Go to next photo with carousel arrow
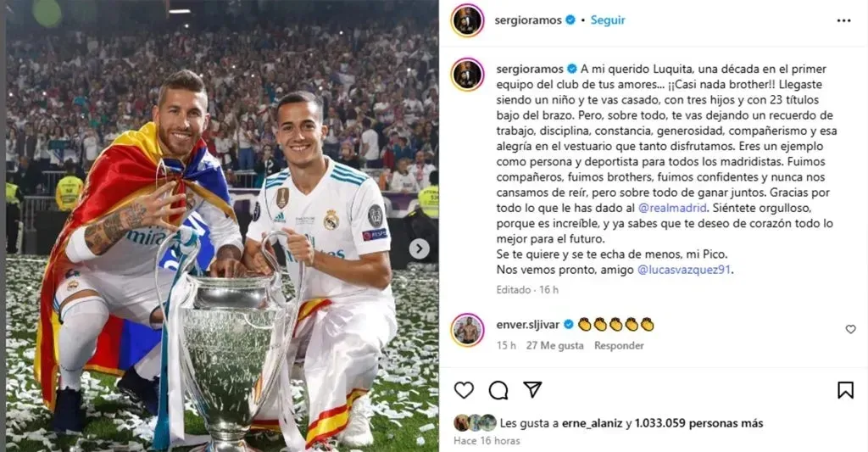The image size is (868, 452). [x=419, y=248]
